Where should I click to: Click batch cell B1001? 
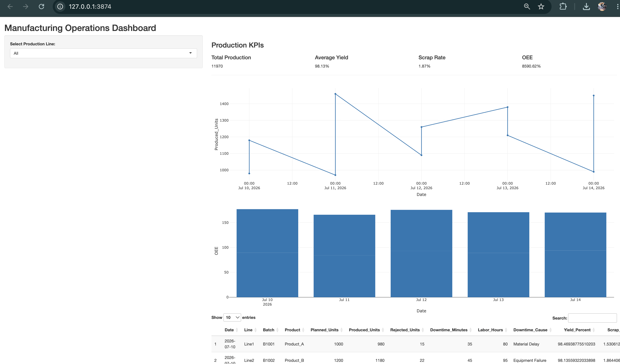(x=268, y=344)
